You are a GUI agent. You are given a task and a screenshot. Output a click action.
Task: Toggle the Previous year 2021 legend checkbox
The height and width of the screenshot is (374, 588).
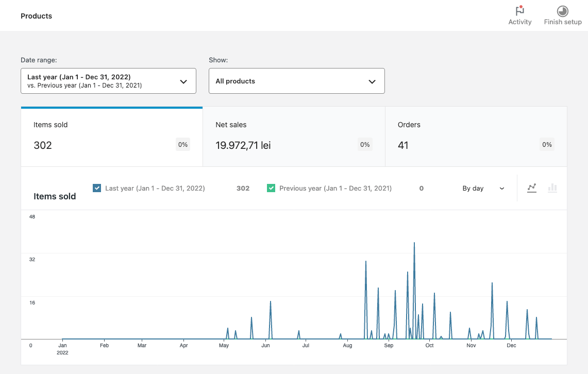(x=271, y=188)
